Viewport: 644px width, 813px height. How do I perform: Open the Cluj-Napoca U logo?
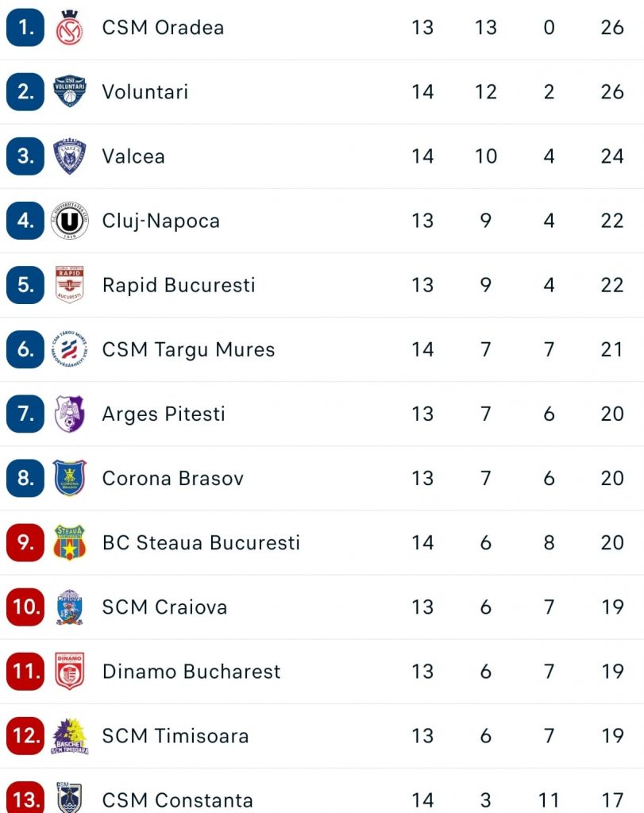pos(69,221)
